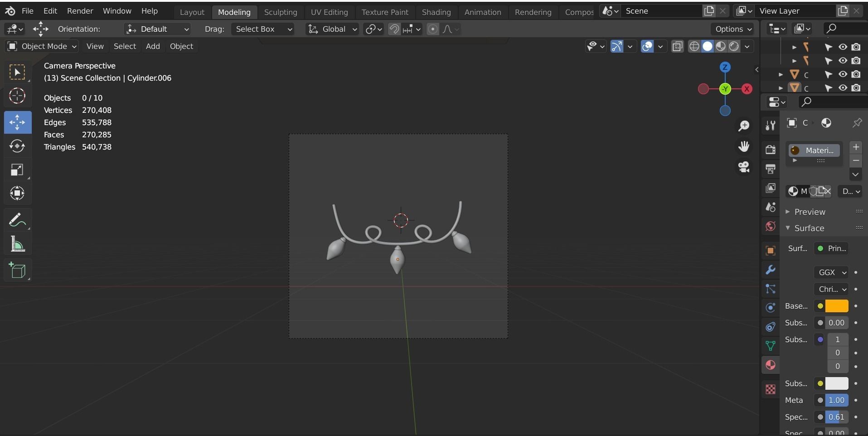Open the Object Data properties tab

pos(770,346)
